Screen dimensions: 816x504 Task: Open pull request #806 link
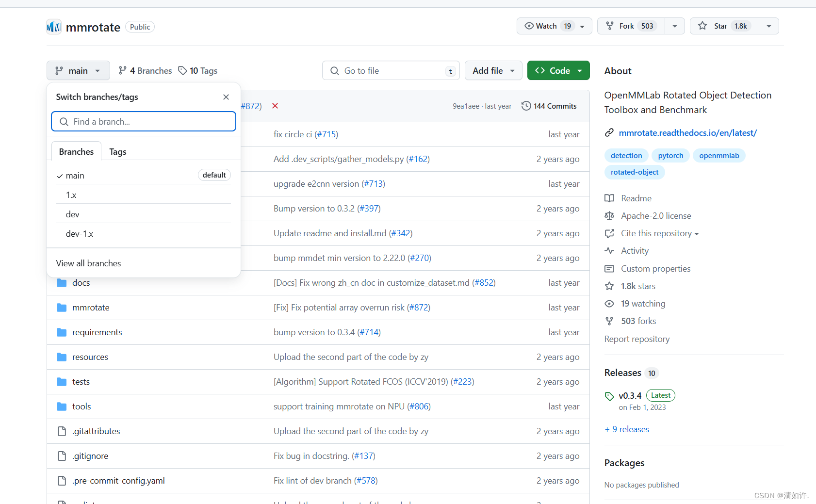[419, 406]
